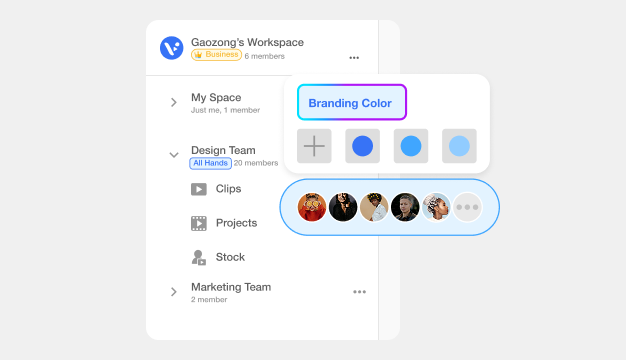Open the workspace three-dot options menu
The image size is (626, 360).
(354, 58)
